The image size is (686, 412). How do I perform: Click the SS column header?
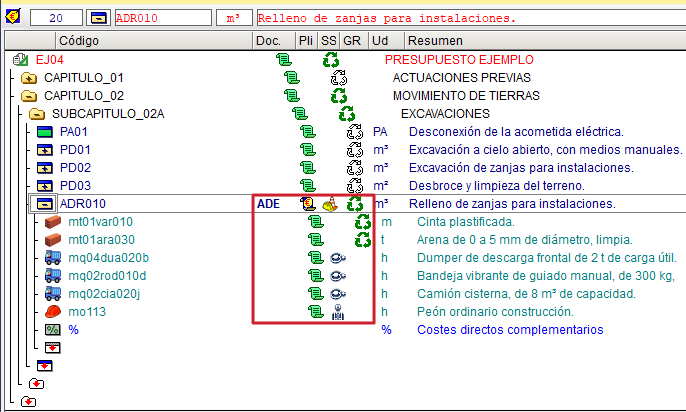pyautogui.click(x=328, y=41)
